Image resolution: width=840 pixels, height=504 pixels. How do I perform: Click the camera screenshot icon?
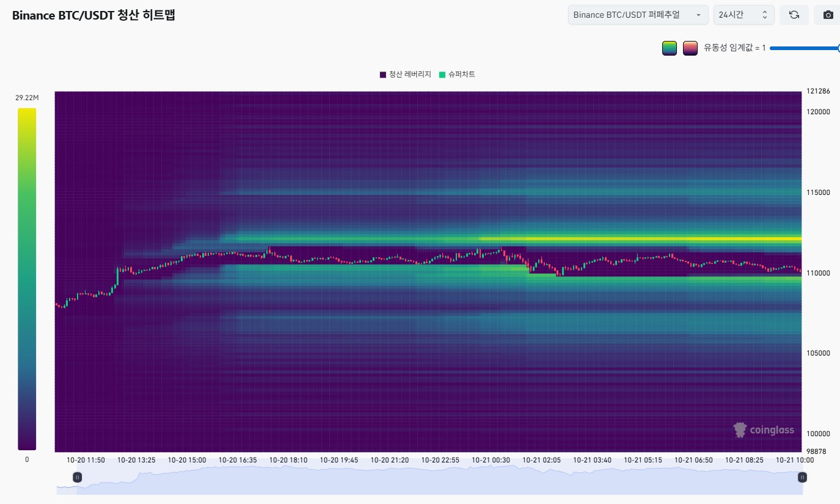click(828, 15)
